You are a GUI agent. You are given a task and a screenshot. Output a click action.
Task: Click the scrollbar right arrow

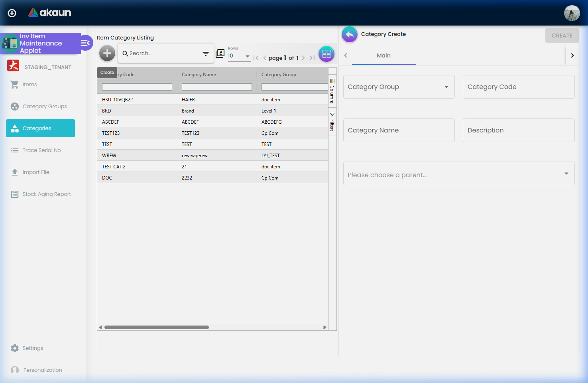[x=325, y=327]
